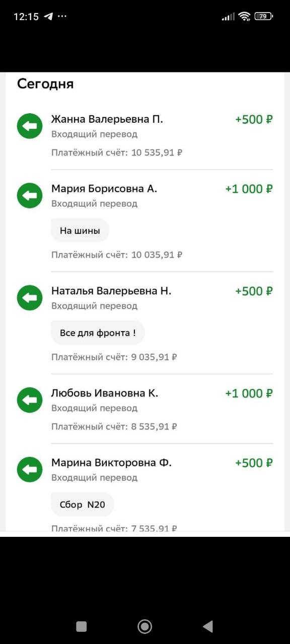
Task: Tap the +1 000 ₽ amount for Любовь Ивановна
Action: click(x=249, y=393)
